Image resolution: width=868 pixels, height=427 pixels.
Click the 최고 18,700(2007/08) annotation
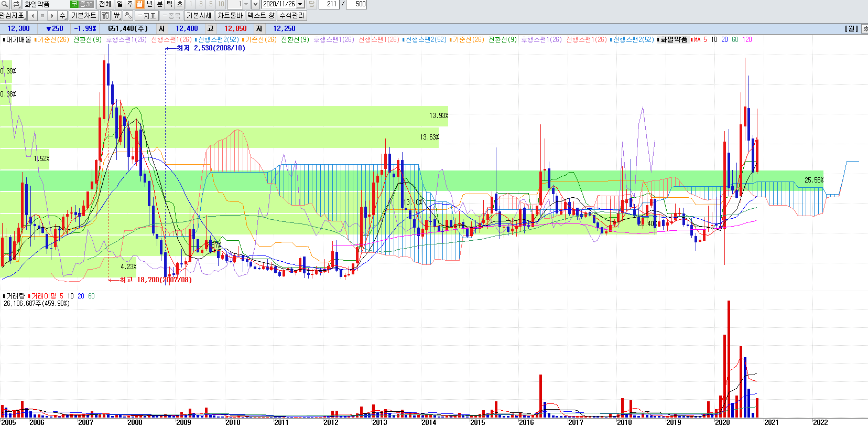coord(156,280)
